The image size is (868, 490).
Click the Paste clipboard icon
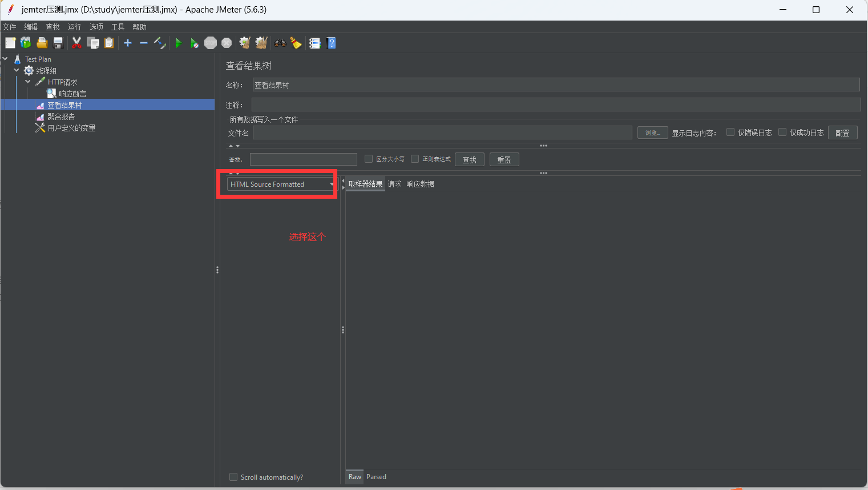pos(109,43)
